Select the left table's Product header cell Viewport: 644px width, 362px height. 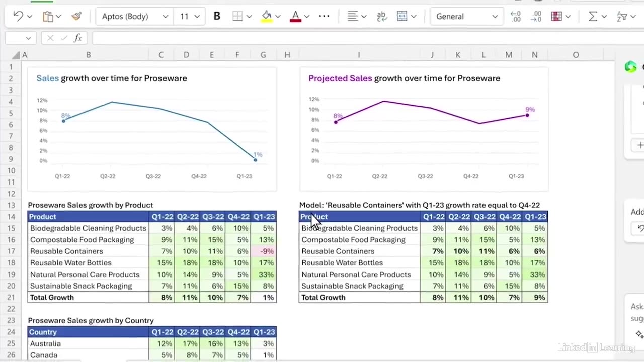(88, 217)
